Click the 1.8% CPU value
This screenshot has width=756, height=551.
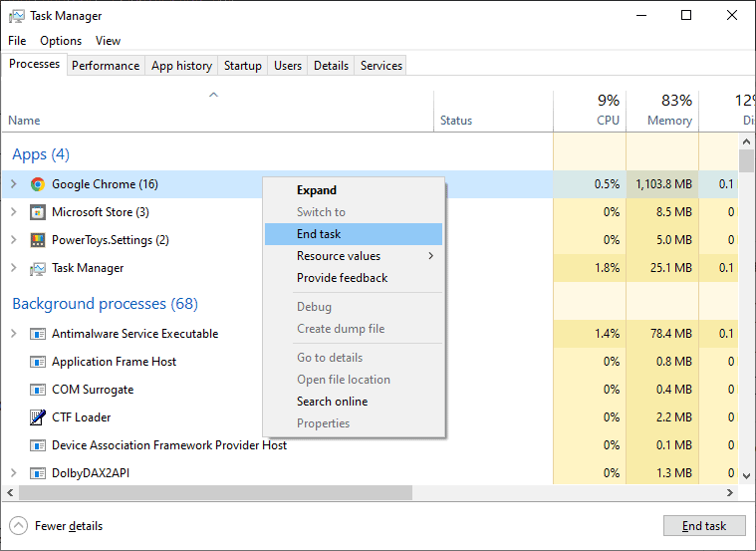pyautogui.click(x=607, y=268)
